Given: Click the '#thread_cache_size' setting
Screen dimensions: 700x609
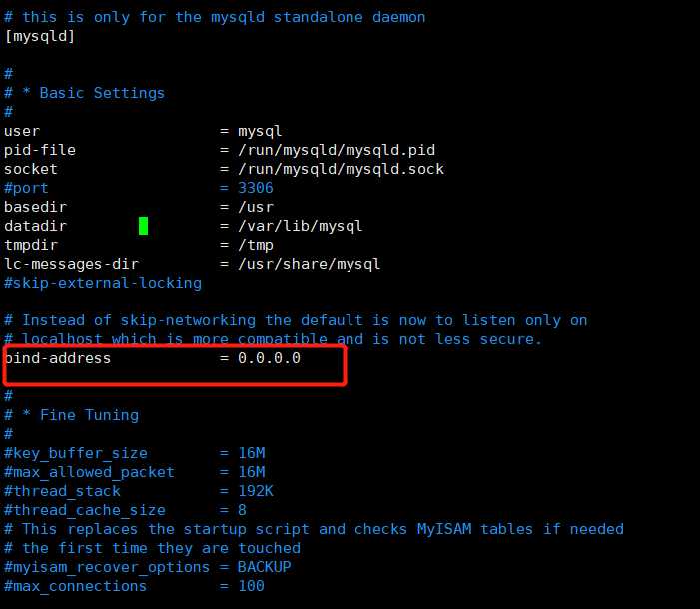Looking at the screenshot, I should (x=84, y=510).
